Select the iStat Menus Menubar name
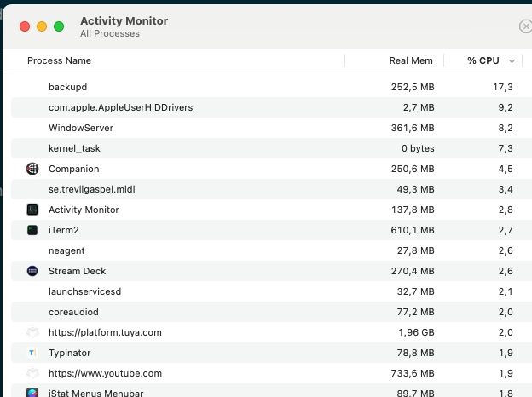 pyautogui.click(x=95, y=393)
